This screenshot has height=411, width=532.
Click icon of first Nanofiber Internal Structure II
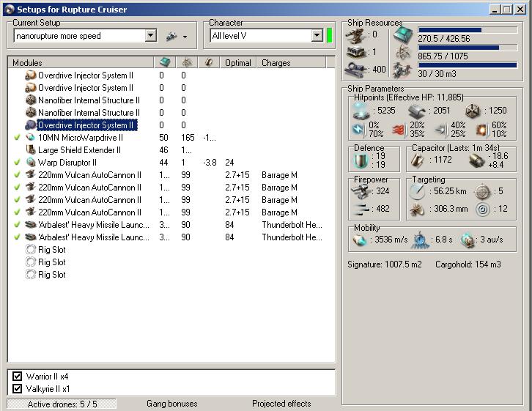point(31,100)
